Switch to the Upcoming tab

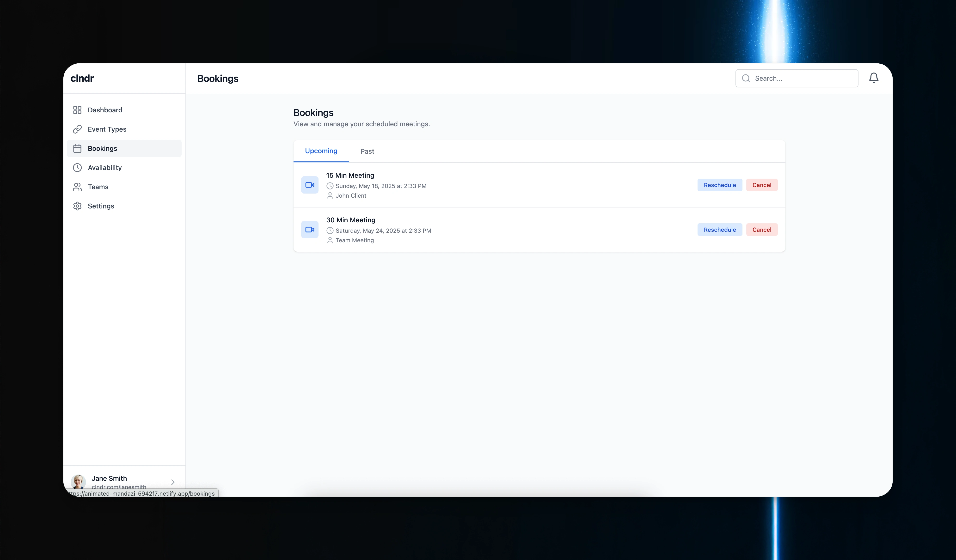tap(321, 151)
